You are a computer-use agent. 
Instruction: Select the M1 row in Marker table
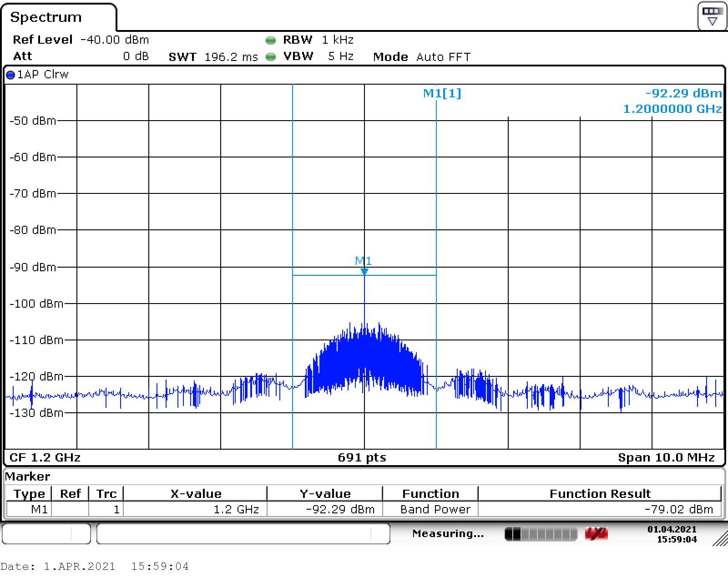(x=39, y=509)
